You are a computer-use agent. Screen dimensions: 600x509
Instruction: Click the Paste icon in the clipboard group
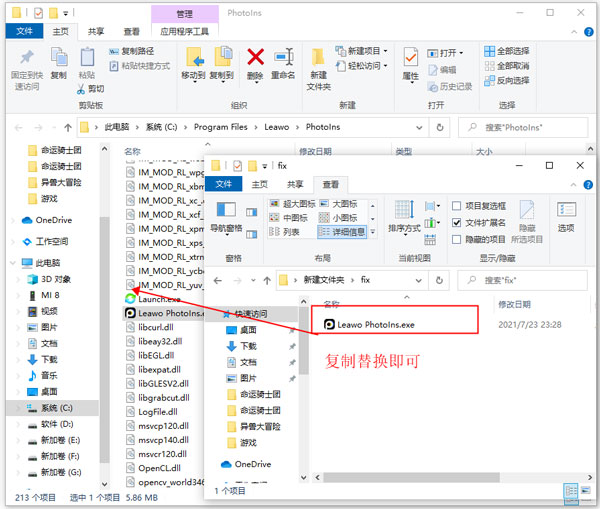click(87, 57)
